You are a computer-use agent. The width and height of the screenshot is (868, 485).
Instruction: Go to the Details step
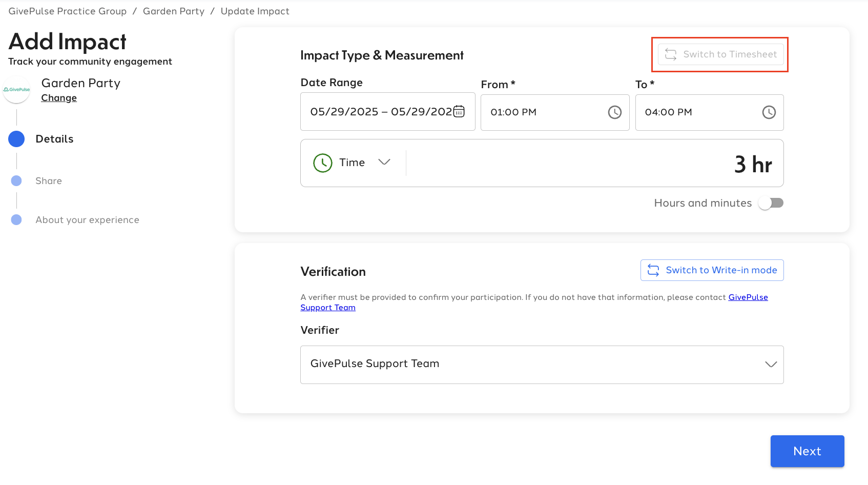tap(41, 139)
